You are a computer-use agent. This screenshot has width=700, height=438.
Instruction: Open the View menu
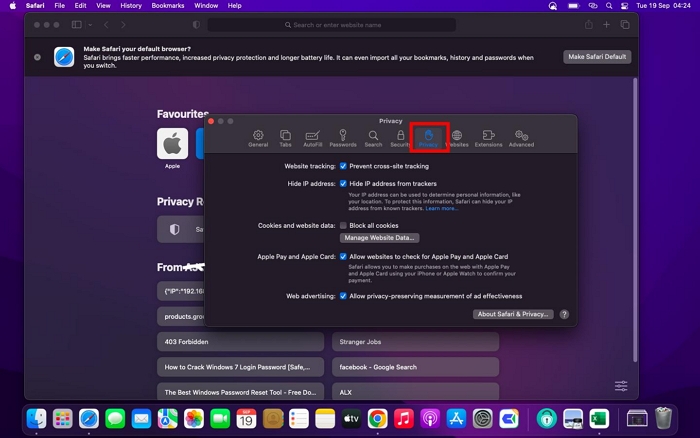click(103, 6)
